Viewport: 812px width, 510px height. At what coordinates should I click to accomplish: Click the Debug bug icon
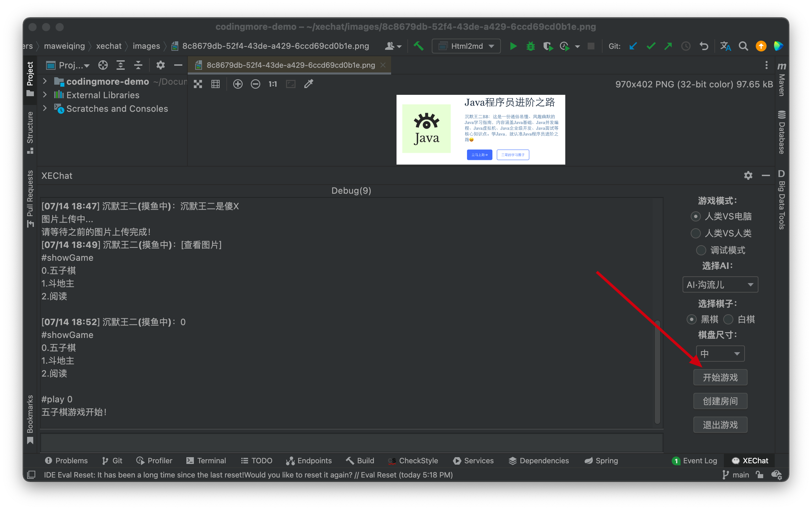pos(530,46)
